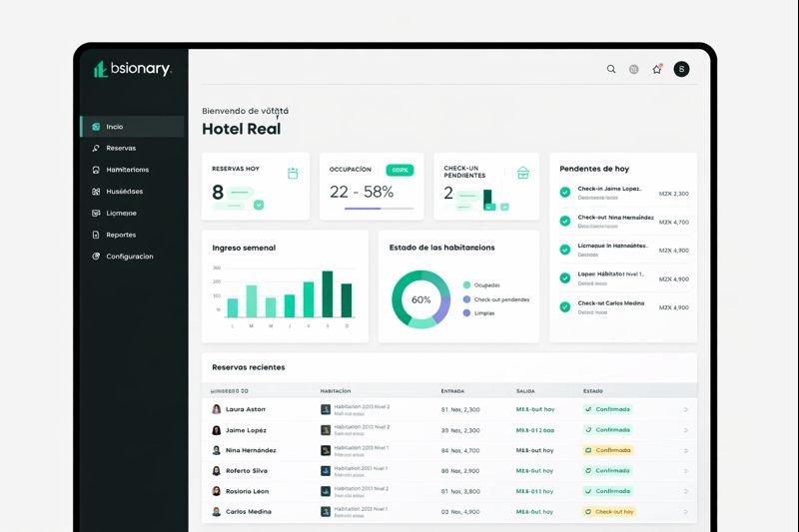Toggle the Check-out Nina Hernández checkmark
This screenshot has height=532, width=799.
point(564,221)
